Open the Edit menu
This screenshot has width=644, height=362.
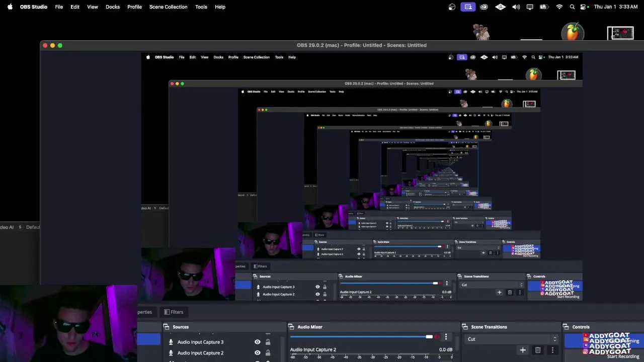[x=75, y=7]
